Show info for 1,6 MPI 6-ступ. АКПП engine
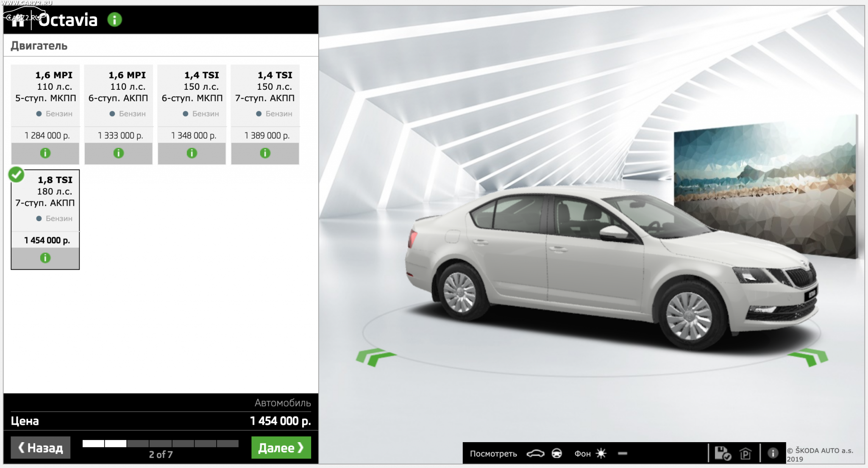This screenshot has height=468, width=868. tap(119, 153)
